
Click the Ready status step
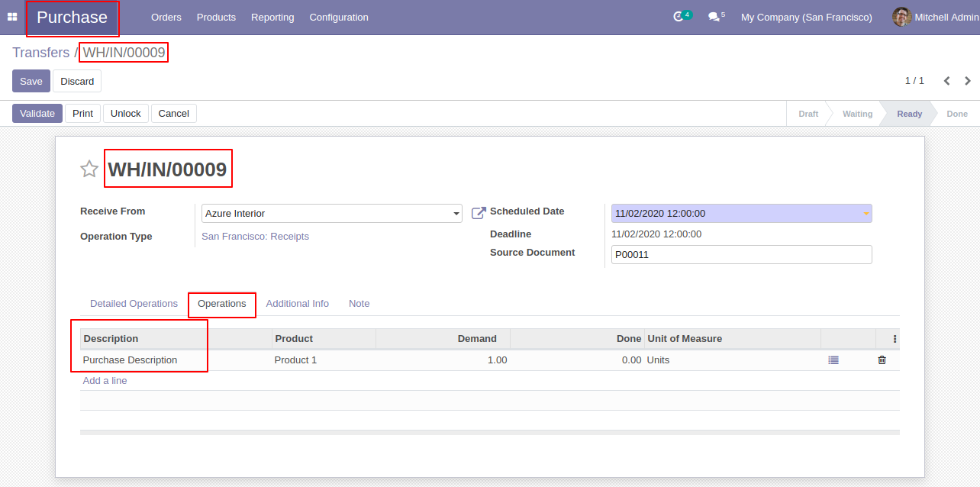(910, 114)
